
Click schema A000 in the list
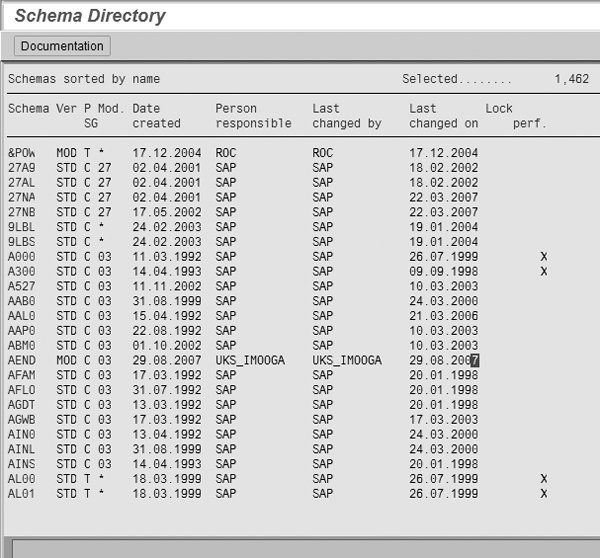tap(22, 256)
